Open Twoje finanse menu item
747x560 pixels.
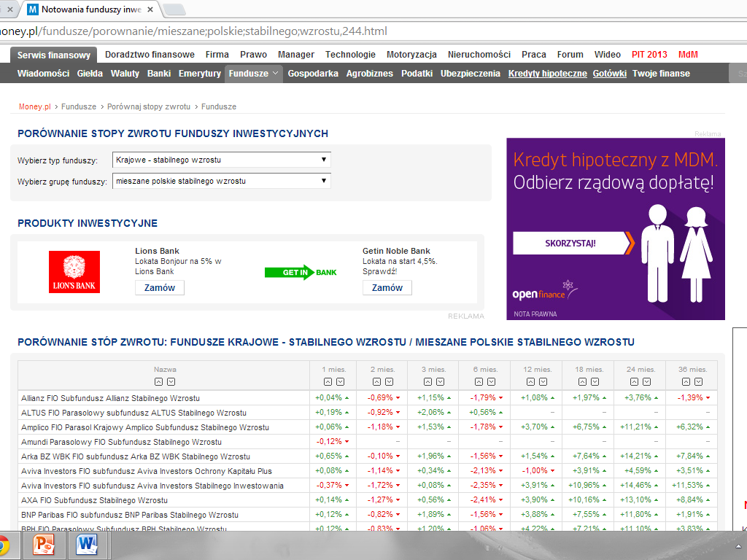pos(661,74)
